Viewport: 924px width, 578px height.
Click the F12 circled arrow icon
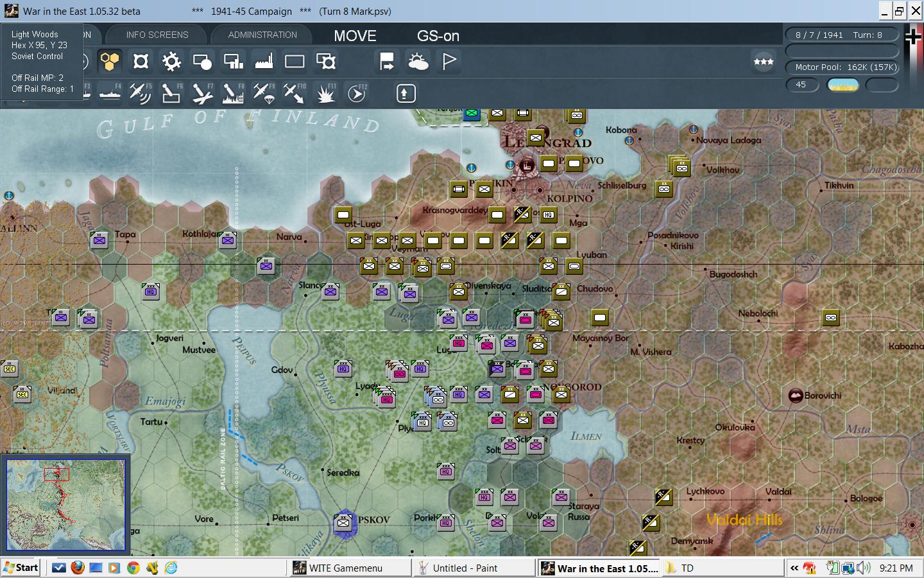pos(357,93)
